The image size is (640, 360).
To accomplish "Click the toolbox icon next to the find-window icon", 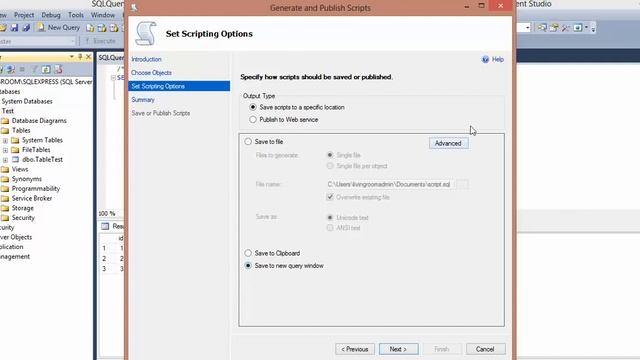I will tap(554, 28).
